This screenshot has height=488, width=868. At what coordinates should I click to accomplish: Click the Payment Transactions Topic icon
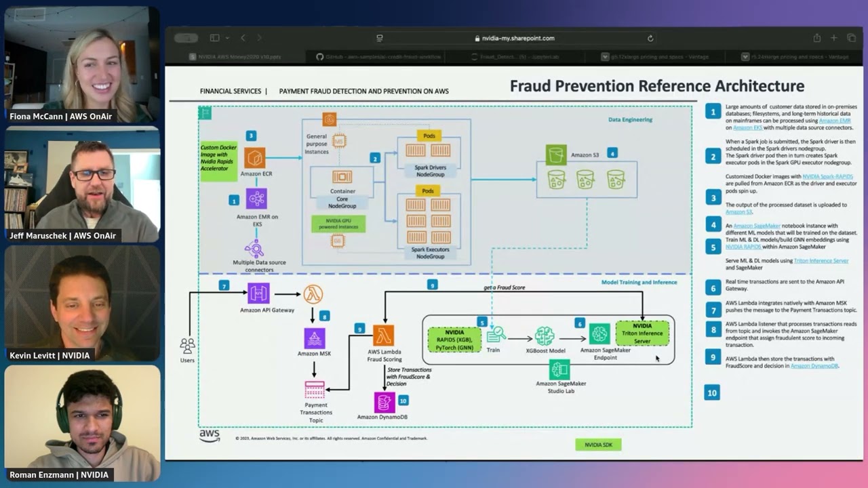[315, 390]
